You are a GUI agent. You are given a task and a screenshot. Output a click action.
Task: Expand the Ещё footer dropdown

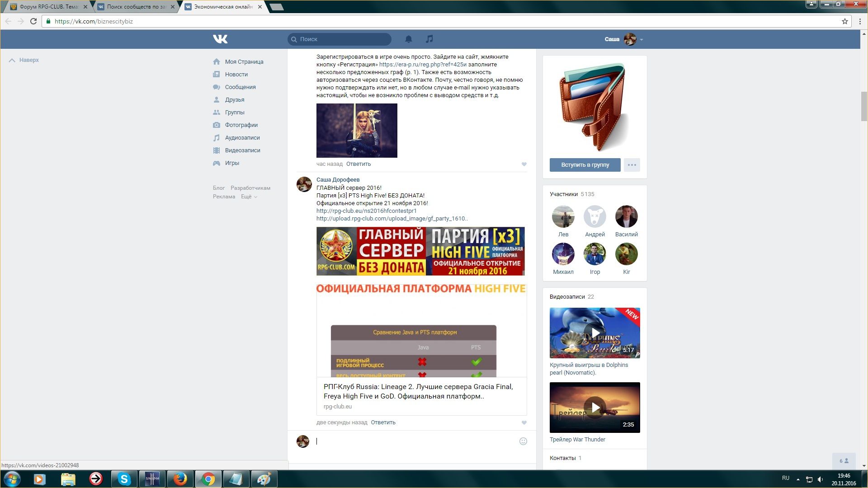(249, 197)
